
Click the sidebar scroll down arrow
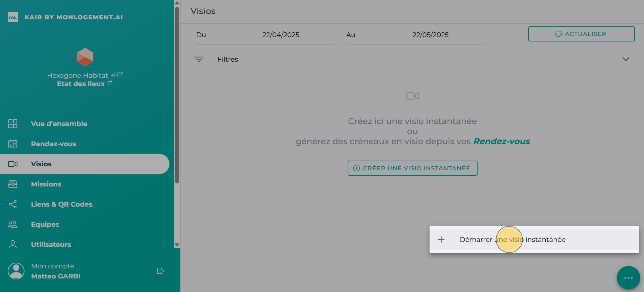tap(177, 245)
